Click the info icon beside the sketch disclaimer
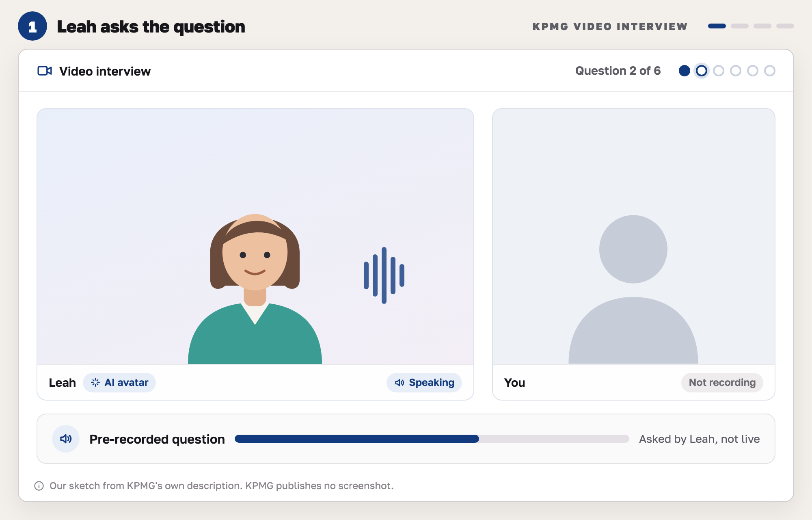This screenshot has height=520, width=812. 39,486
